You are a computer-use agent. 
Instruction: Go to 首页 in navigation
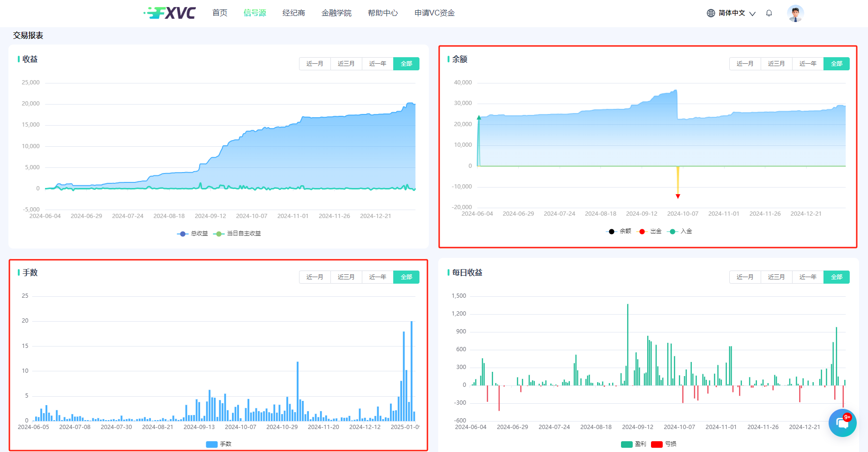pos(220,13)
